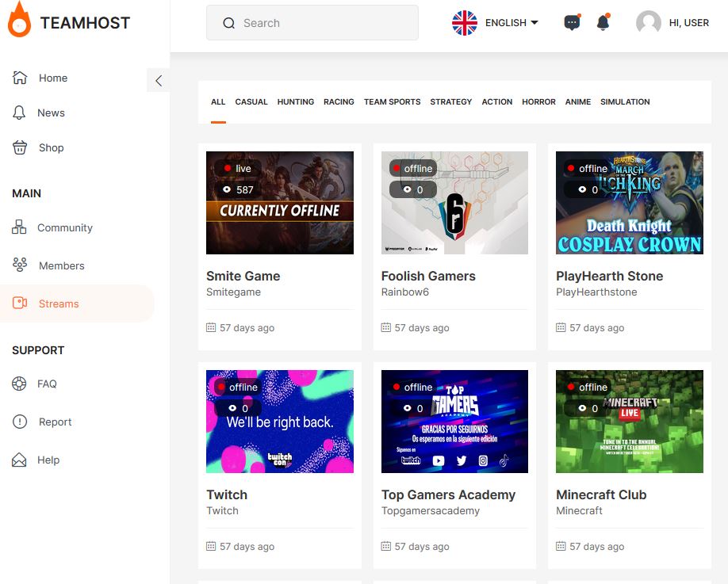Click the UK flag language icon
The width and height of the screenshot is (728, 584).
[x=464, y=23]
